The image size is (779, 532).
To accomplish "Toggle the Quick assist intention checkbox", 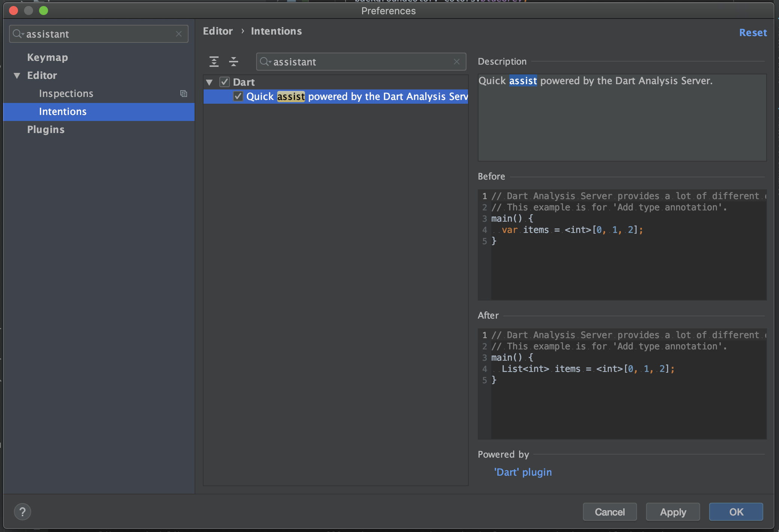I will (x=238, y=97).
